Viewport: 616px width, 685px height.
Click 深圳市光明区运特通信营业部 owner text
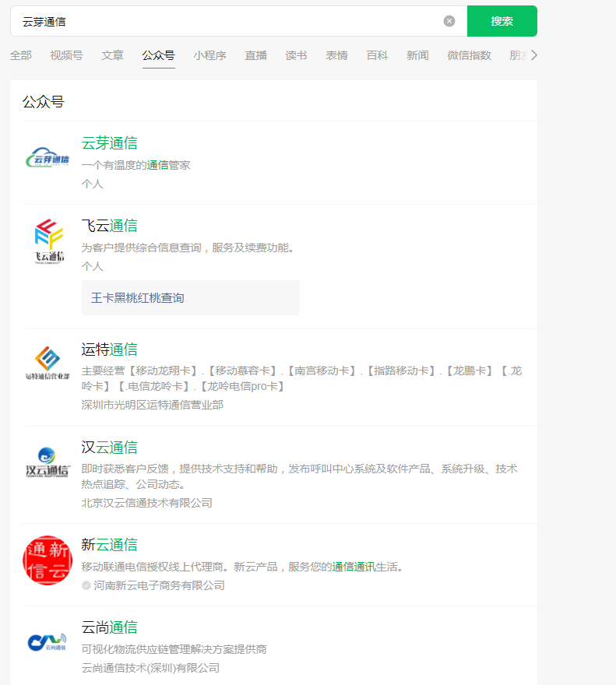(152, 405)
